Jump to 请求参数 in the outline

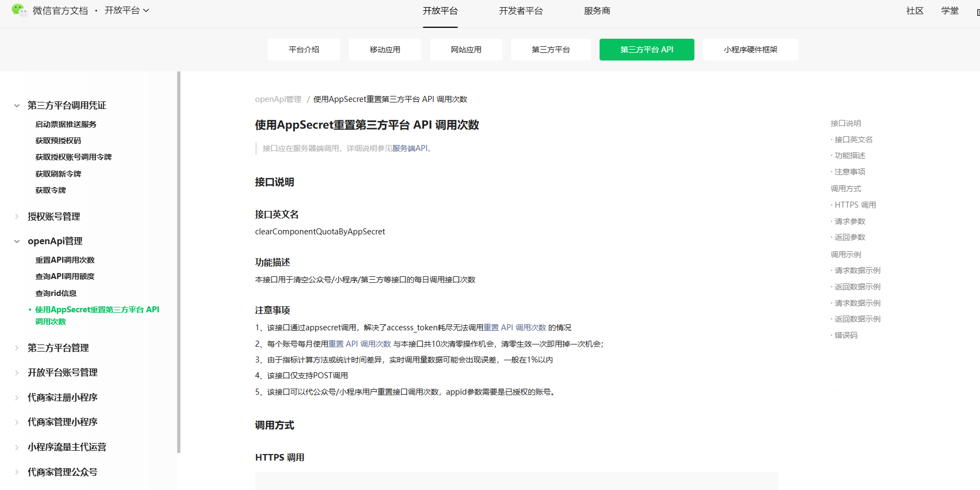[850, 221]
